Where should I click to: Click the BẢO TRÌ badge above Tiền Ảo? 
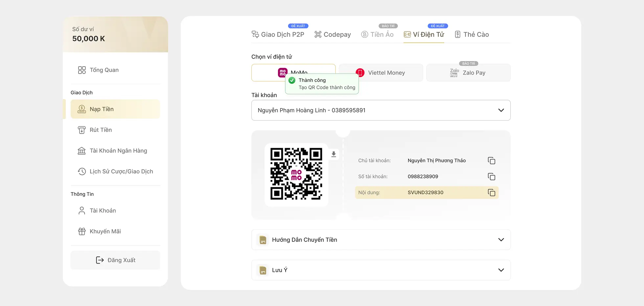click(x=388, y=26)
